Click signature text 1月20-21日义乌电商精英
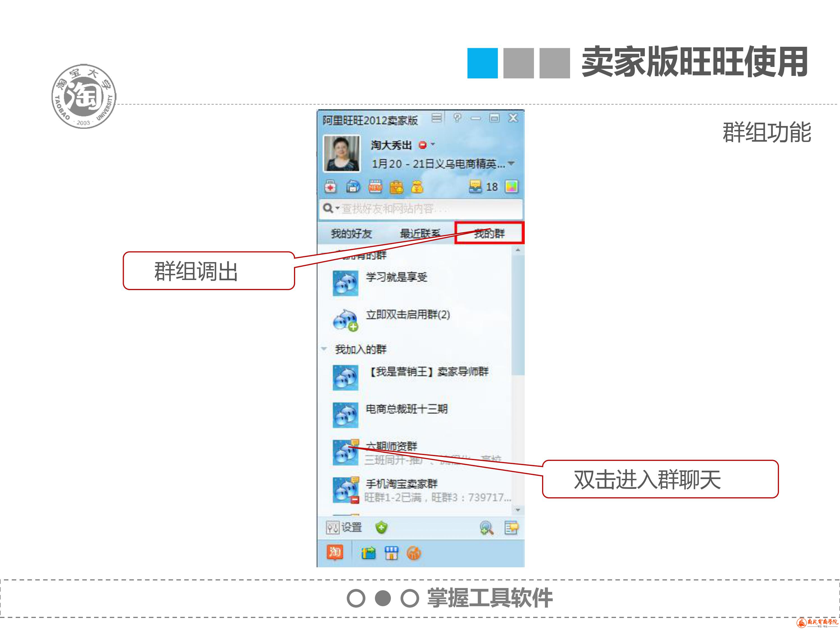 pos(438,164)
